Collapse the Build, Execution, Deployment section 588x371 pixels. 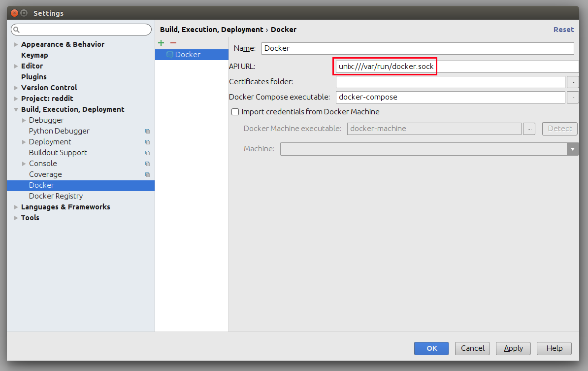tap(16, 109)
